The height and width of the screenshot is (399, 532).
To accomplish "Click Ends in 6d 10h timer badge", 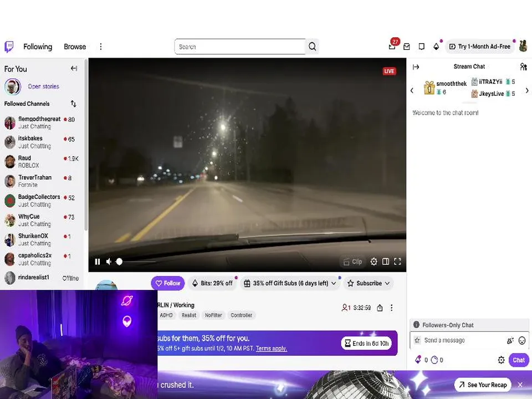I will 366,344.
